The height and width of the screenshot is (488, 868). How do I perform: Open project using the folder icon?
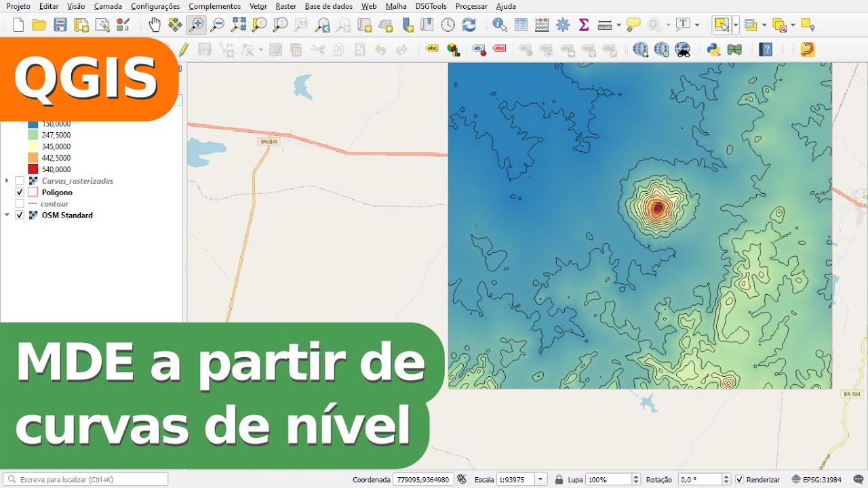tap(39, 26)
